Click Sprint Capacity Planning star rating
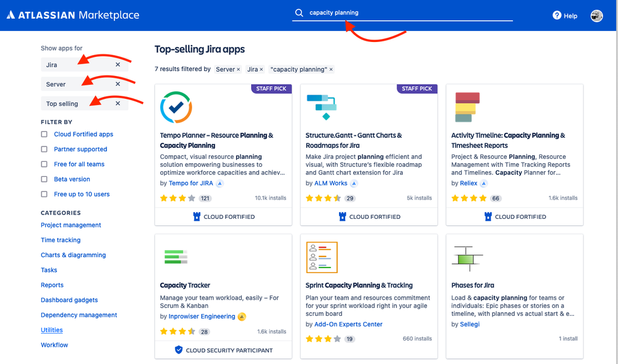 [x=323, y=339]
